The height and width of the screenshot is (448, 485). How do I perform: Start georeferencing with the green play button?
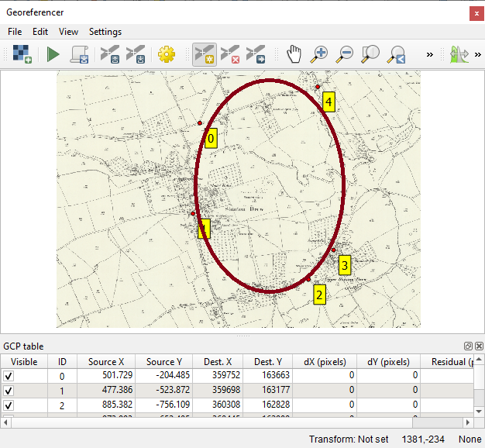pyautogui.click(x=53, y=54)
